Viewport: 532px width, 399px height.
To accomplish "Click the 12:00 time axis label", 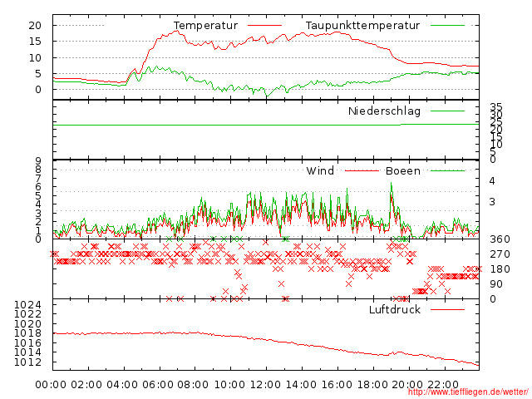I will click(x=265, y=385).
